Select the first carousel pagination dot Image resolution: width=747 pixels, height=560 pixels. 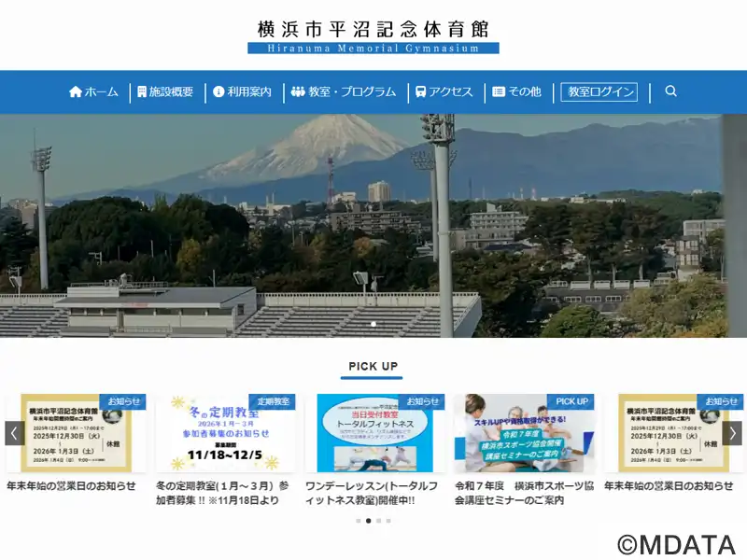pyautogui.click(x=358, y=521)
